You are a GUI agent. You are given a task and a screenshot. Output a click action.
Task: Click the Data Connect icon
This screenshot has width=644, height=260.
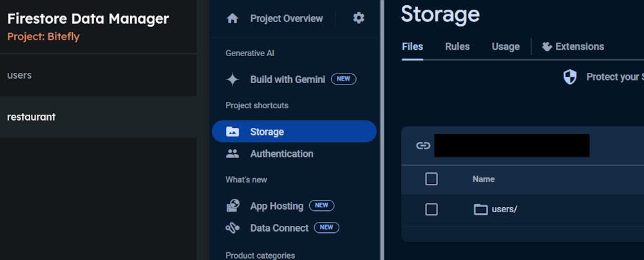[x=232, y=228]
